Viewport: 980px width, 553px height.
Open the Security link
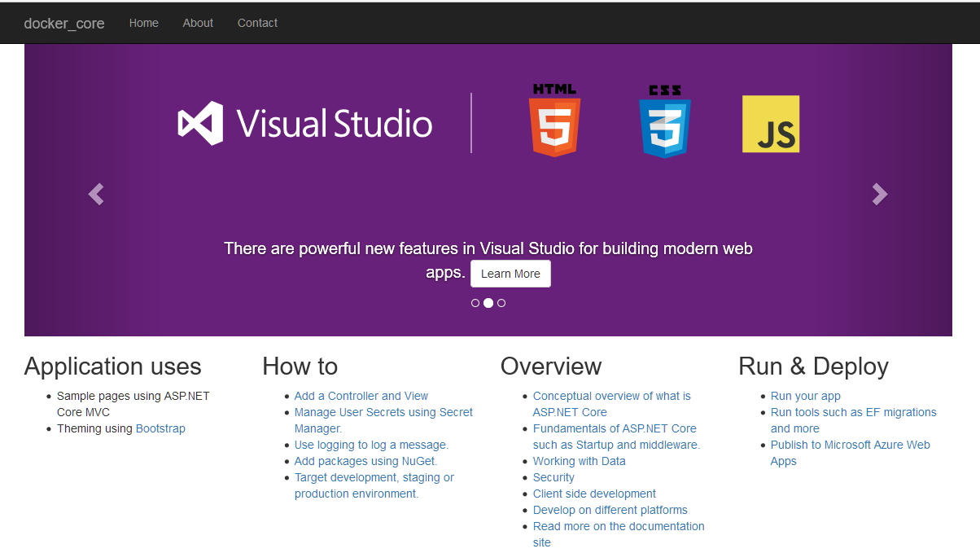click(553, 477)
